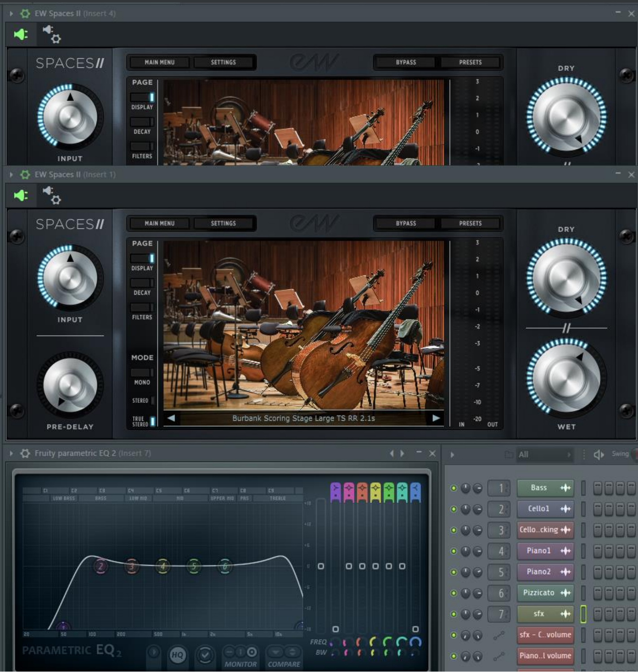Open Settings in Insert 1 Spaces

coord(223,223)
